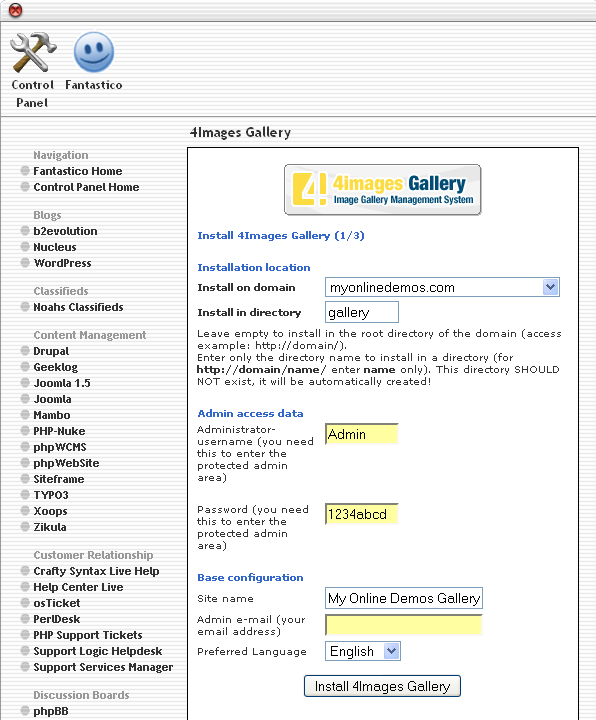Open the Install on domain dropdown

[x=442, y=287]
